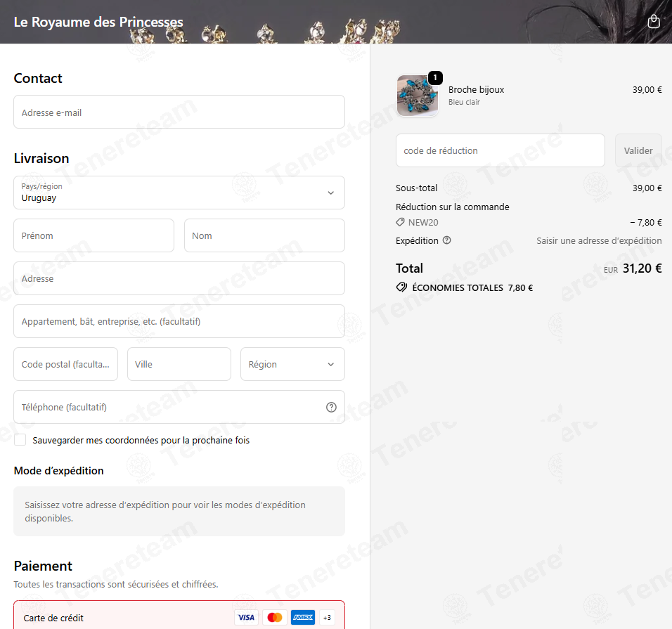
Task: Click the phone field help icon
Action: point(331,407)
